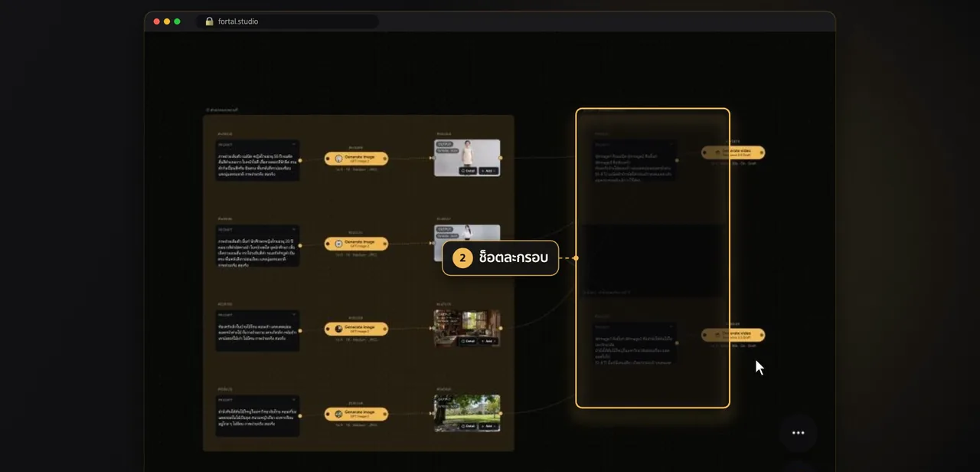
Task: Open the three-dot more options button
Action: (x=798, y=433)
